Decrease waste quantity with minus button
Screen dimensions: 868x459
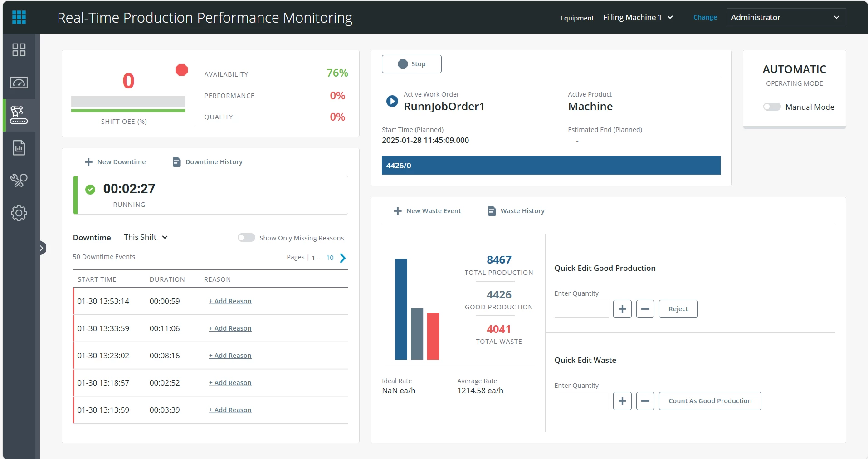point(645,401)
